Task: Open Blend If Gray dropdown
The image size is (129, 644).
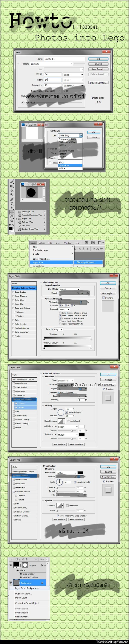Action: coord(58,330)
